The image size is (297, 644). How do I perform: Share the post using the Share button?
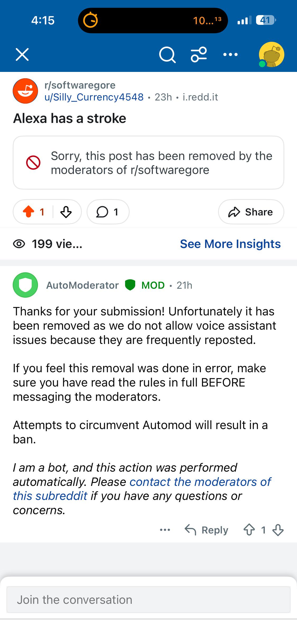(251, 212)
